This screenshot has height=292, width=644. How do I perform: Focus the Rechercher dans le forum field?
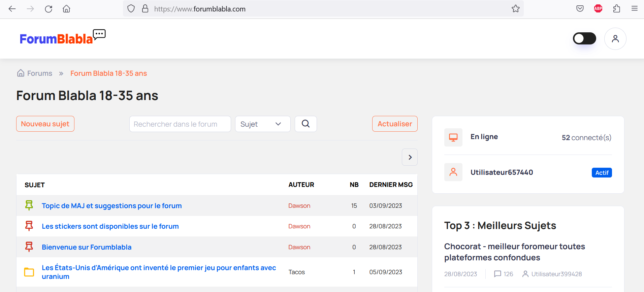tap(180, 124)
